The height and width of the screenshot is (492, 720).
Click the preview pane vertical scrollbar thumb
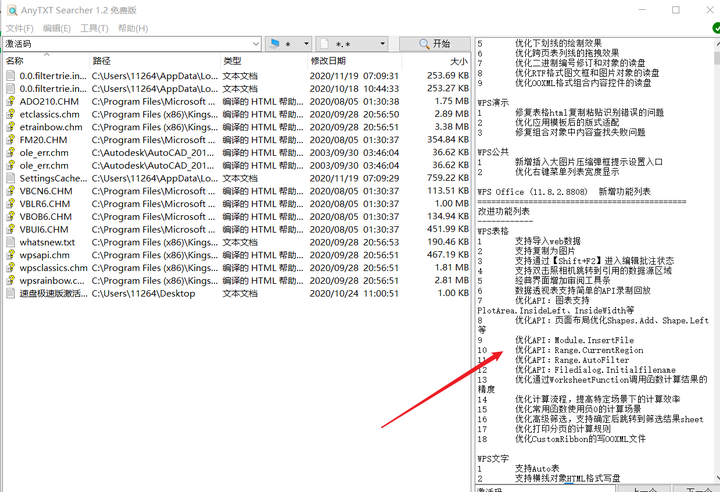[x=717, y=58]
